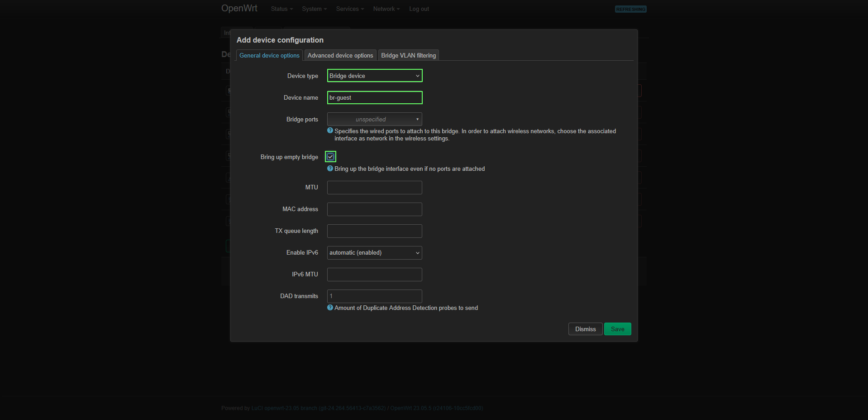This screenshot has width=868, height=420.
Task: Uncheck Bring up empty bridge checkbox
Action: pos(330,157)
